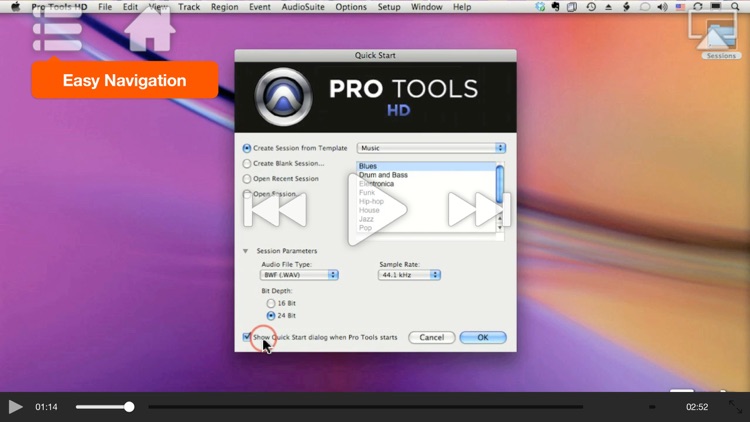Open Time Machine icon in menu bar
This screenshot has width=750, height=422.
(x=591, y=7)
